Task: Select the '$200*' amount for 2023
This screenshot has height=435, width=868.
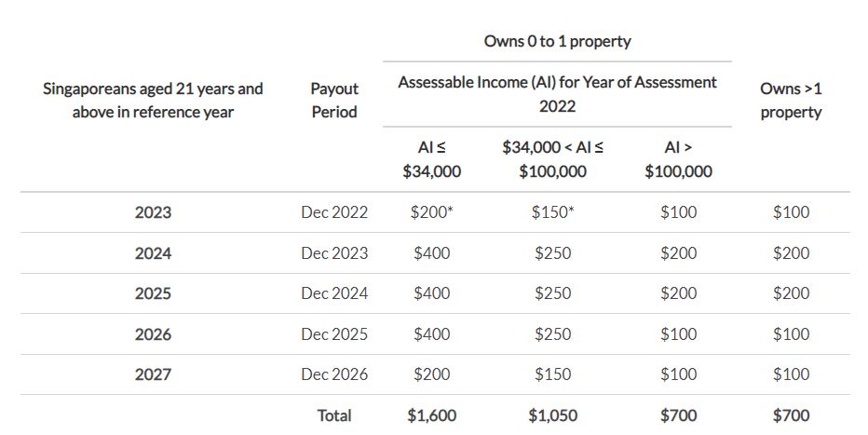Action: [432, 212]
